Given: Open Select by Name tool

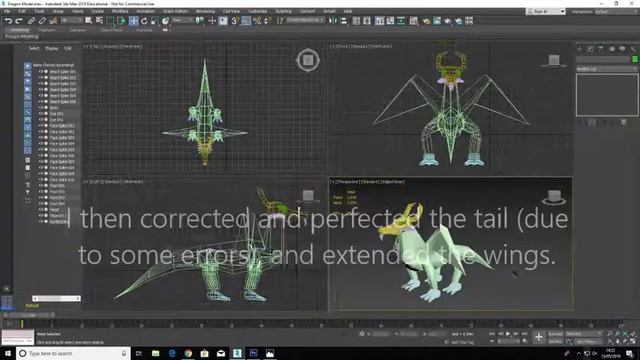Looking at the screenshot, I should (99, 20).
